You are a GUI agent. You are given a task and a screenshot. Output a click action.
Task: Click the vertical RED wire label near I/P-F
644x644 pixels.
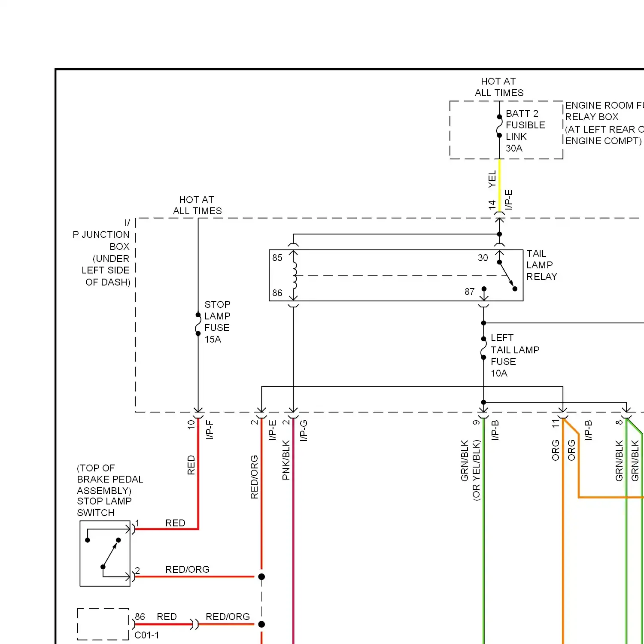[191, 465]
